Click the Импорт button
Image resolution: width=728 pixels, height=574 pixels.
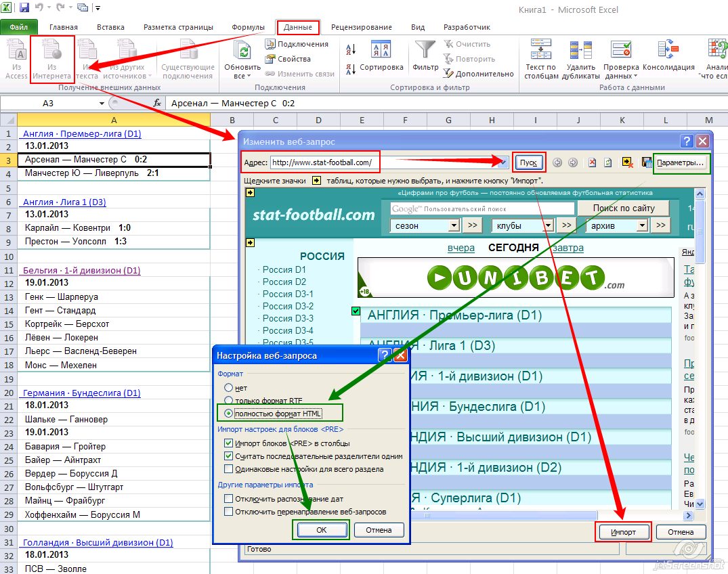(623, 532)
